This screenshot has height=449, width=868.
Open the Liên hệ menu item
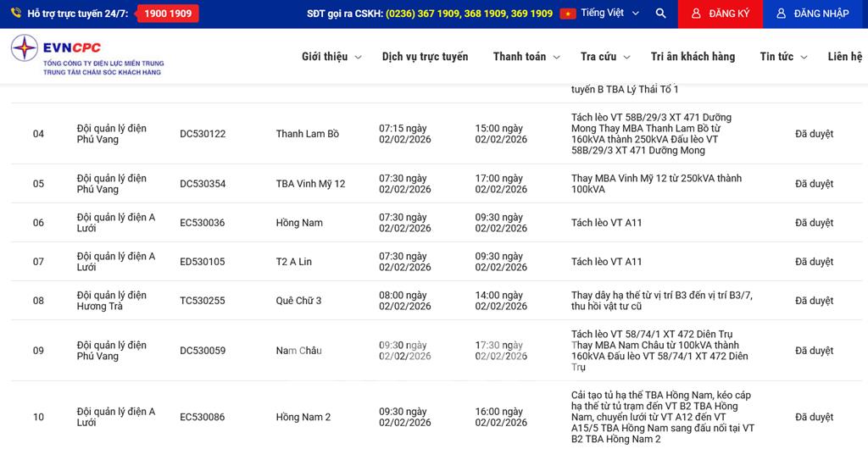pos(844,57)
